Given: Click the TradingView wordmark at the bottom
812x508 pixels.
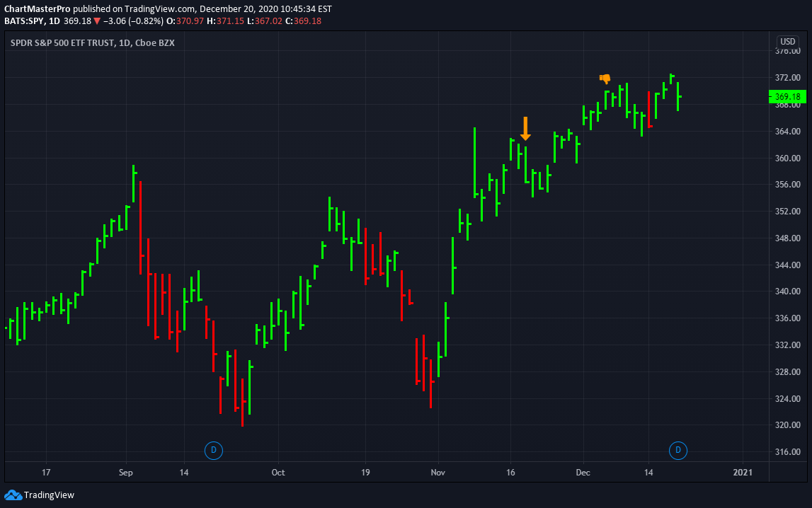Looking at the screenshot, I should click(49, 495).
